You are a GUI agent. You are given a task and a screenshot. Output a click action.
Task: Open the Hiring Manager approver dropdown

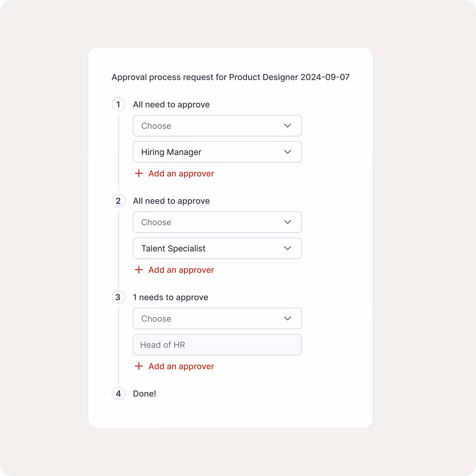[x=217, y=152]
